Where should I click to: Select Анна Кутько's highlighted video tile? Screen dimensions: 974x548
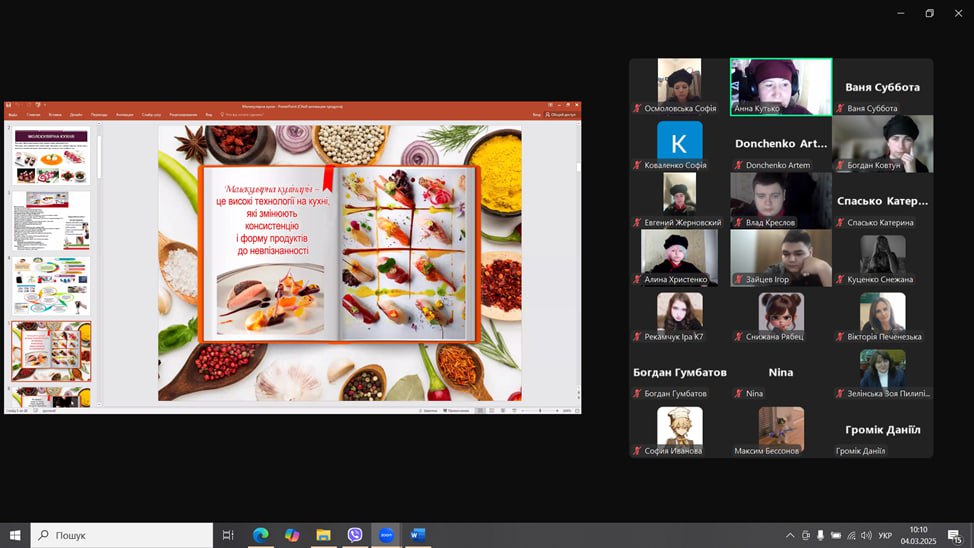781,87
